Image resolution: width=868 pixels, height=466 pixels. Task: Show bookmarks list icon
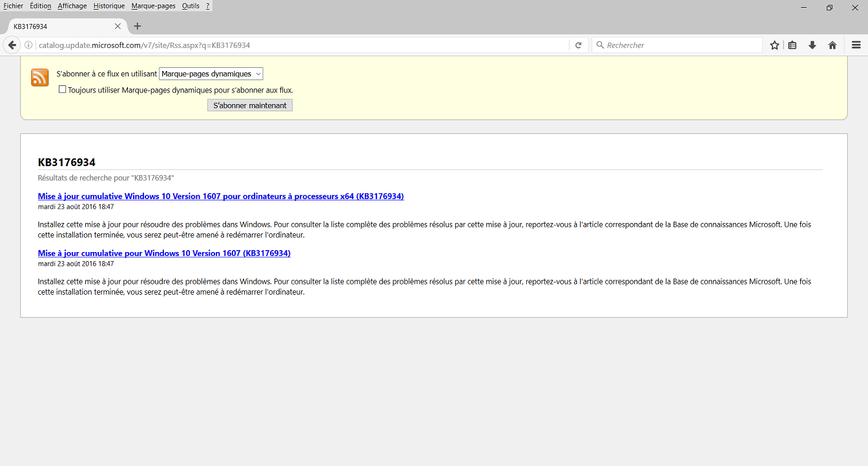click(x=792, y=45)
